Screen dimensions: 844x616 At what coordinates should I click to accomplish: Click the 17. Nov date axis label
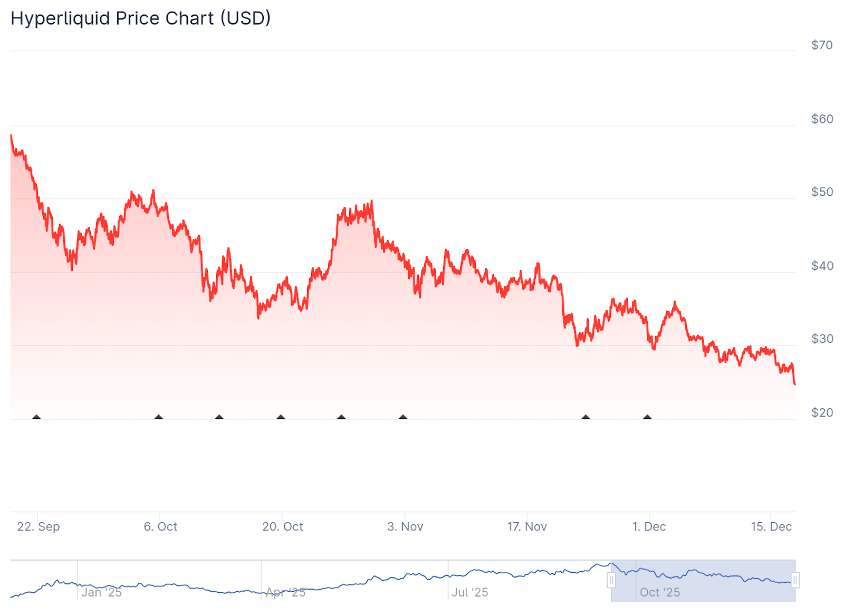(x=527, y=526)
